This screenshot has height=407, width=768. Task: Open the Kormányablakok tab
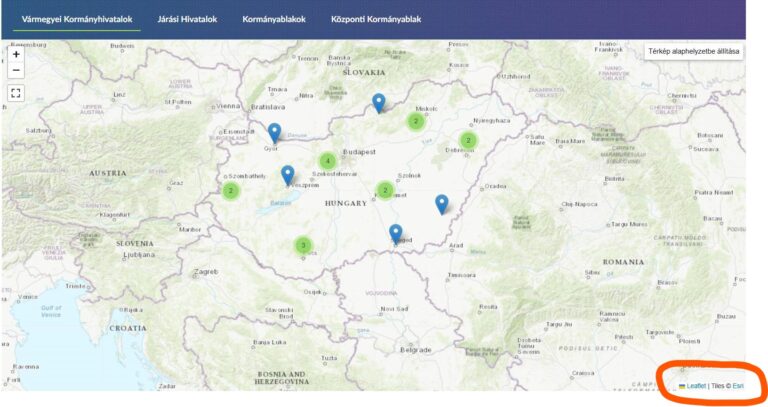click(274, 19)
